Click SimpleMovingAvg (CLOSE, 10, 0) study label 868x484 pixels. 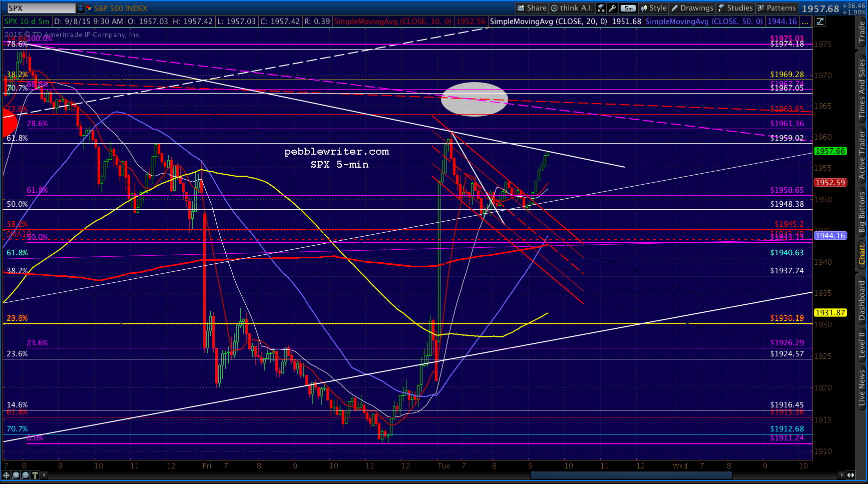click(393, 22)
